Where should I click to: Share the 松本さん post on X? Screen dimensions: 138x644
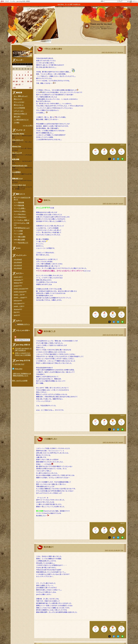tap(109, 322)
